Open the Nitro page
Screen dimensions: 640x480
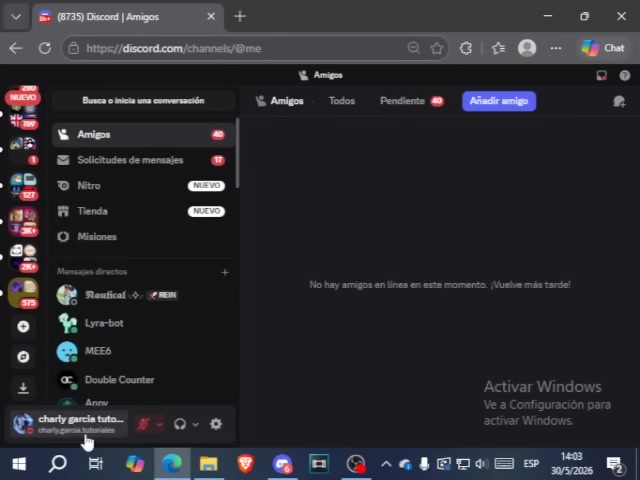(143, 186)
